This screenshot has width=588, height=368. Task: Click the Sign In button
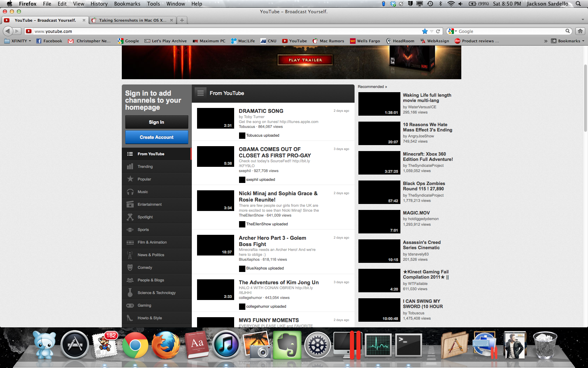[x=156, y=122]
